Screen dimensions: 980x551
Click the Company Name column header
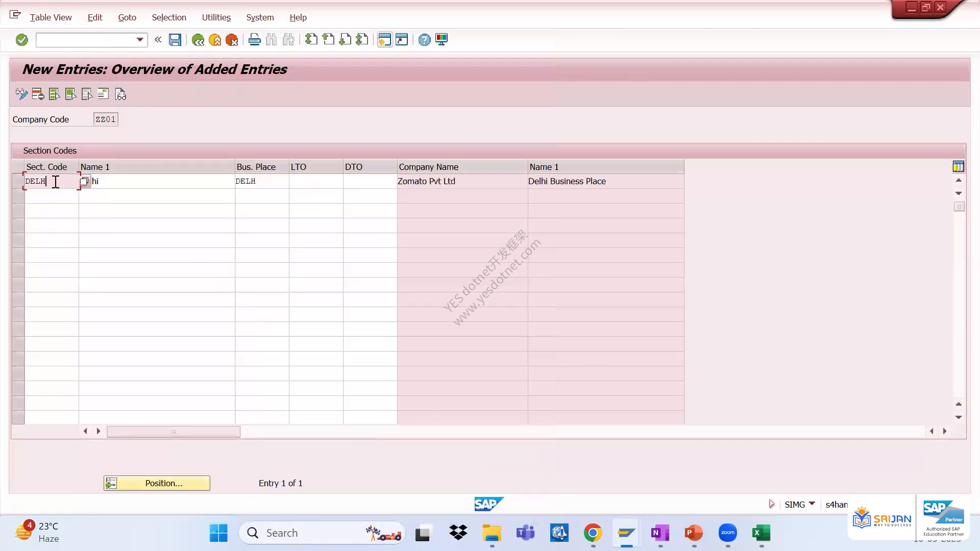click(462, 167)
